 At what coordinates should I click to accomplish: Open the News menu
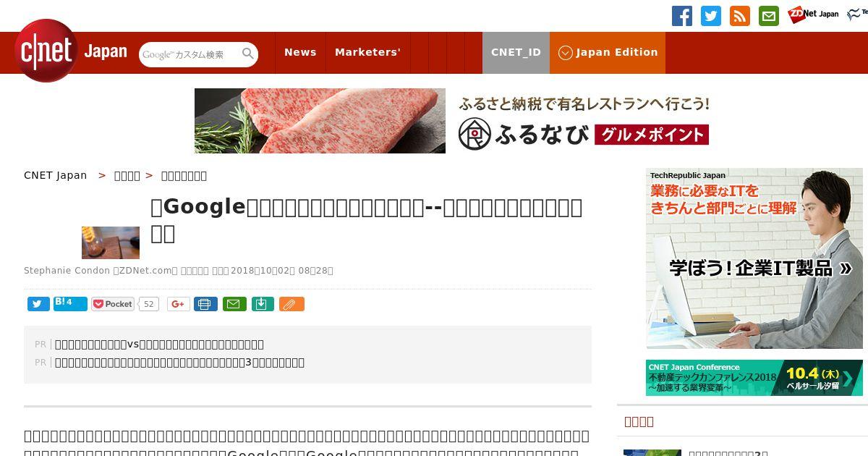coord(300,52)
